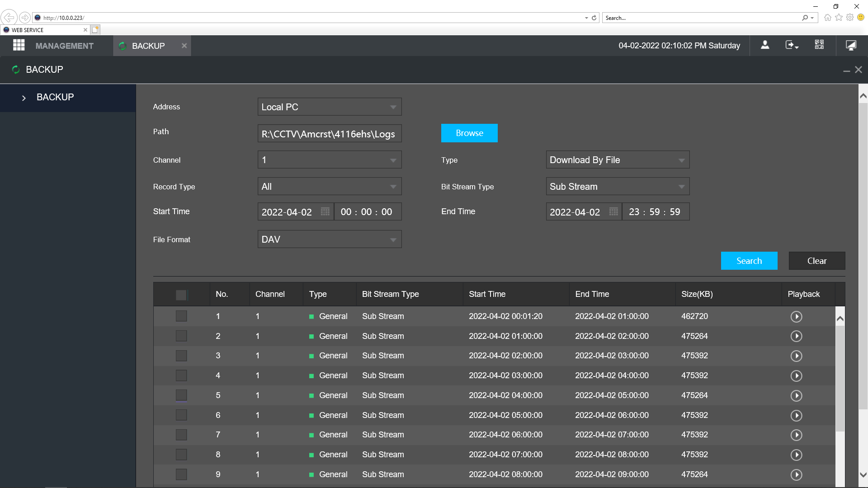Open the logout dropdown icon
This screenshot has width=868, height=488.
coord(792,45)
